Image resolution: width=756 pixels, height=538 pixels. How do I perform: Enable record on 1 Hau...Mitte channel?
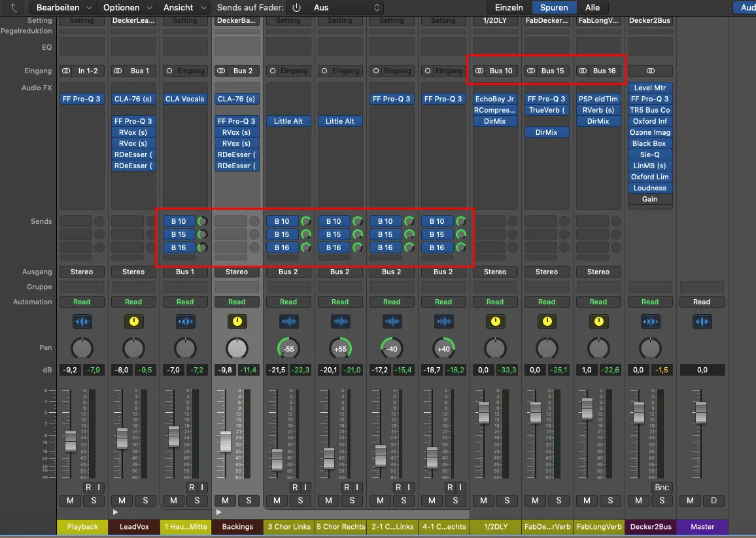click(192, 488)
